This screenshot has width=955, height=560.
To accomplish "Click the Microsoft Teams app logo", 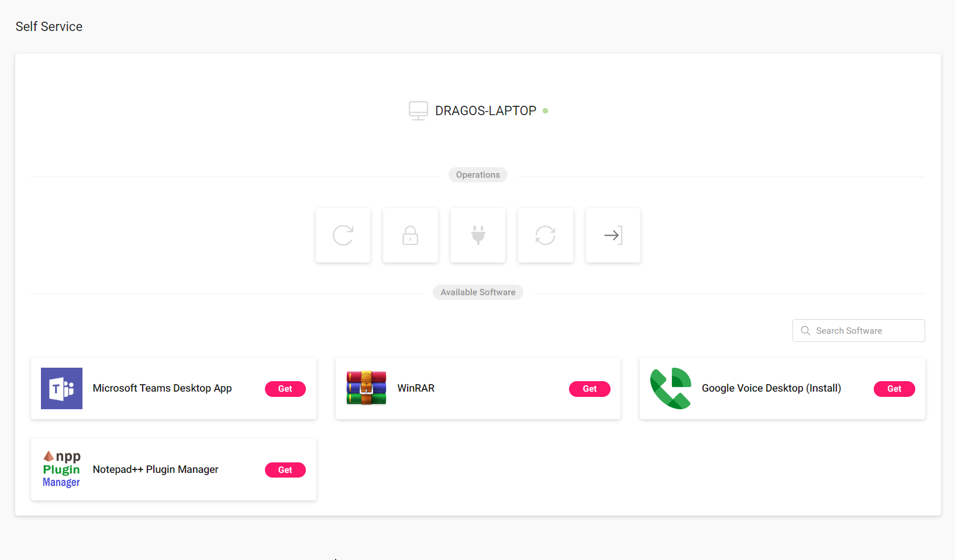I will click(61, 388).
